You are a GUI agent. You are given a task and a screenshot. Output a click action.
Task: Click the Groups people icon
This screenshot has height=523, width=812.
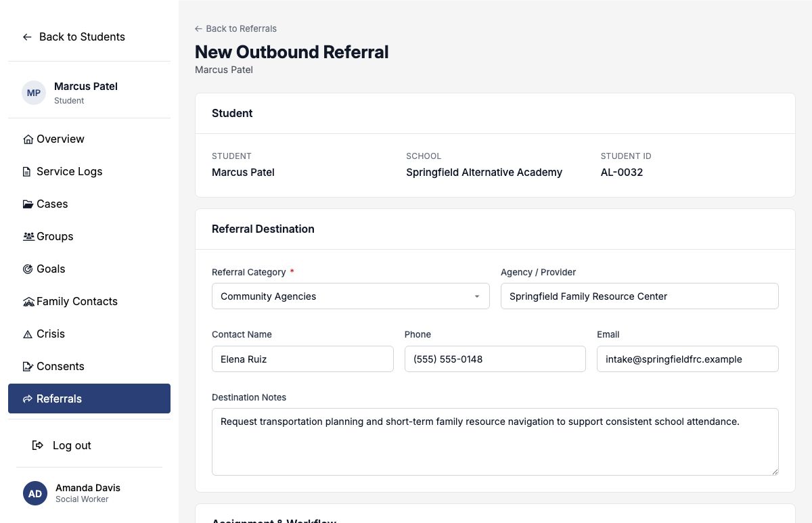(x=28, y=237)
